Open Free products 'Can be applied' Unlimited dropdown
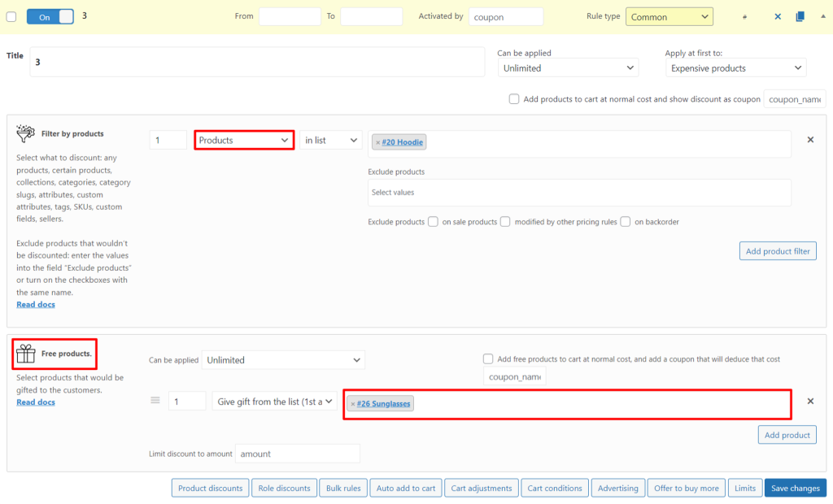This screenshot has height=504, width=833. (283, 360)
